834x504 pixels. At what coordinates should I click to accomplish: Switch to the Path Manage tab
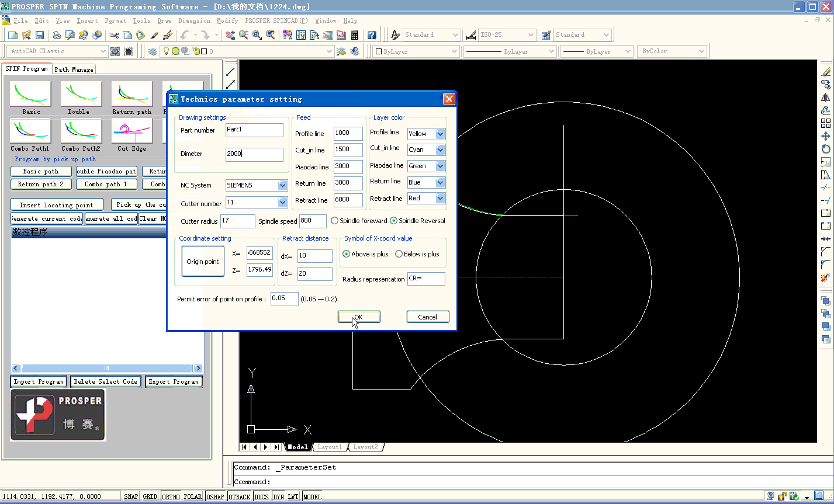pos(74,69)
